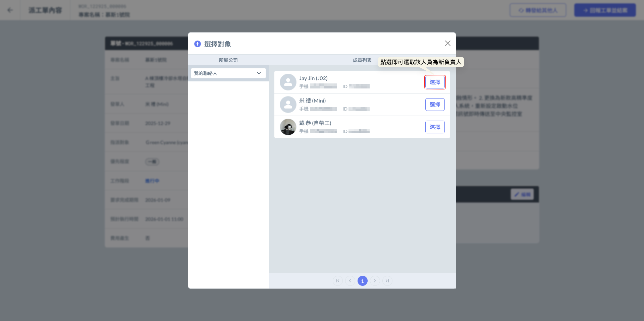Screen dimensions: 644x321
Task: Close the 選擇對象 dialog
Action: [x=447, y=43]
